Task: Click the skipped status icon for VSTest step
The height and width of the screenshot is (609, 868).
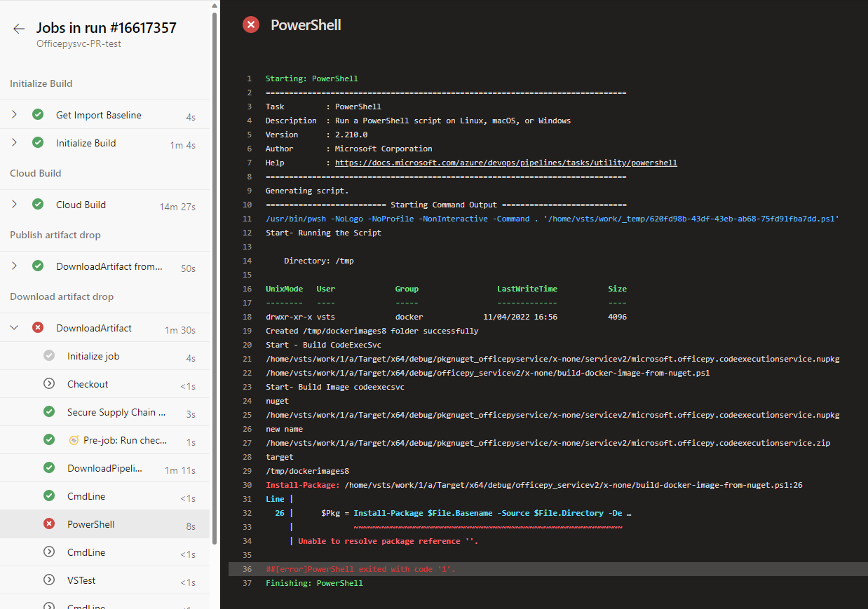Action: click(x=49, y=580)
